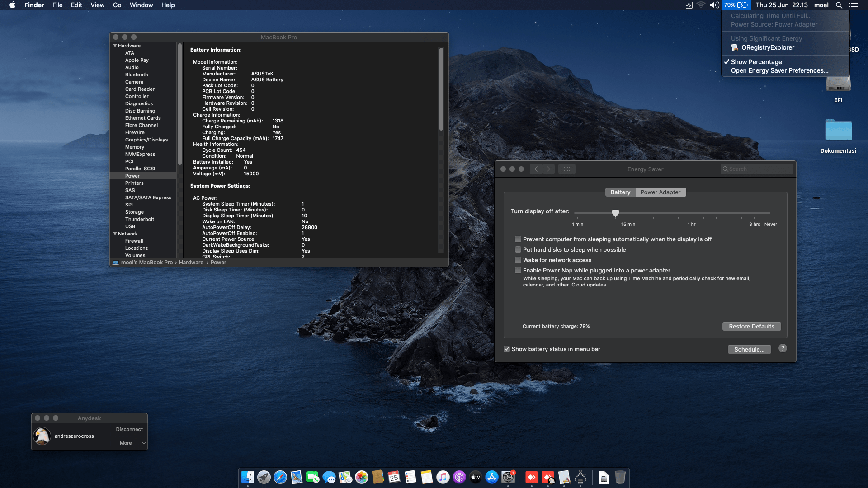Click the Restore Defaults button
868x488 pixels.
click(751, 326)
